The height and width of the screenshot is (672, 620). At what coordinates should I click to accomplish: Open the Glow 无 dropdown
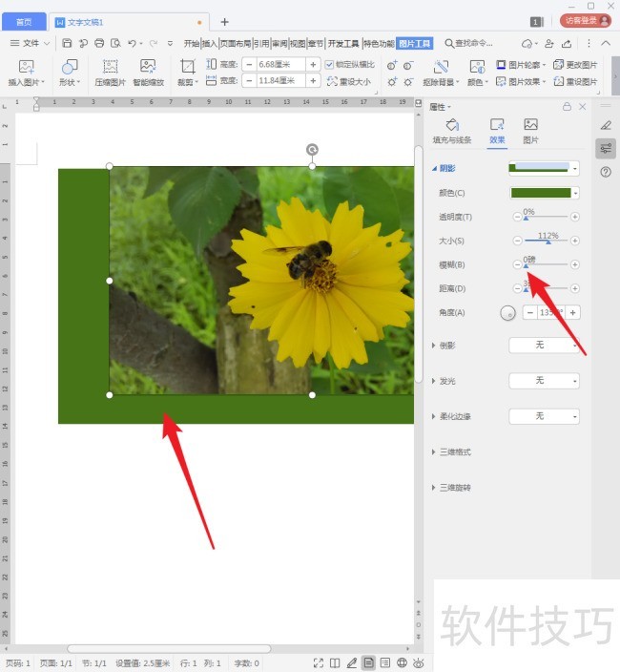click(x=545, y=381)
